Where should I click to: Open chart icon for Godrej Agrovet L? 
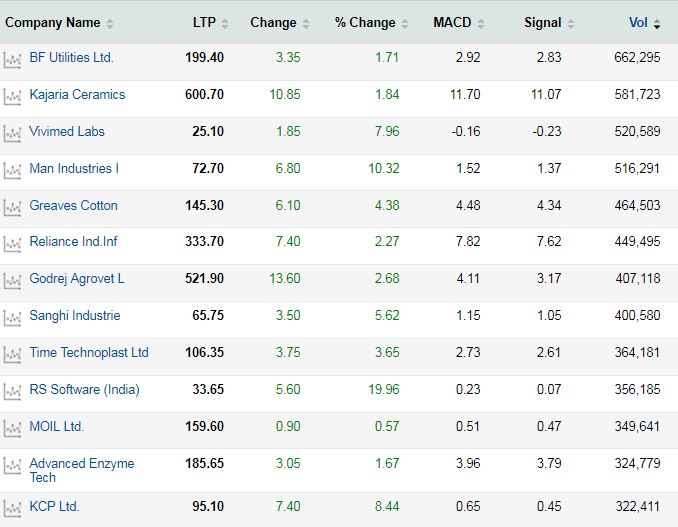12,281
